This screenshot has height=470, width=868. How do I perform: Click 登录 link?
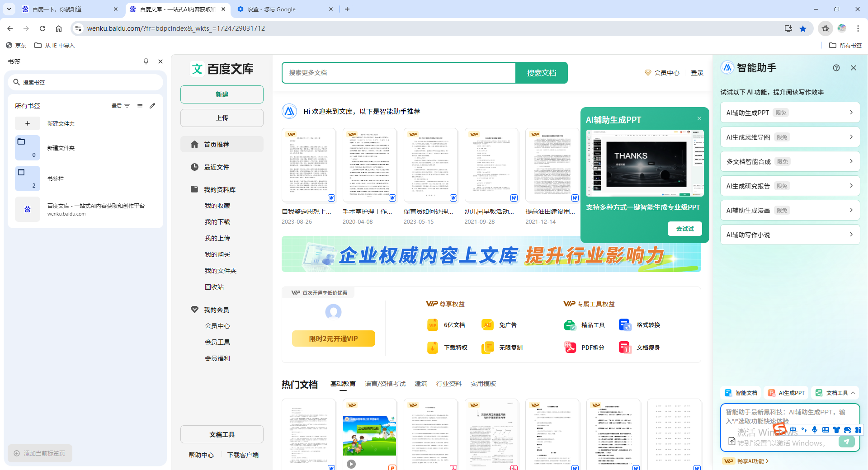[697, 73]
